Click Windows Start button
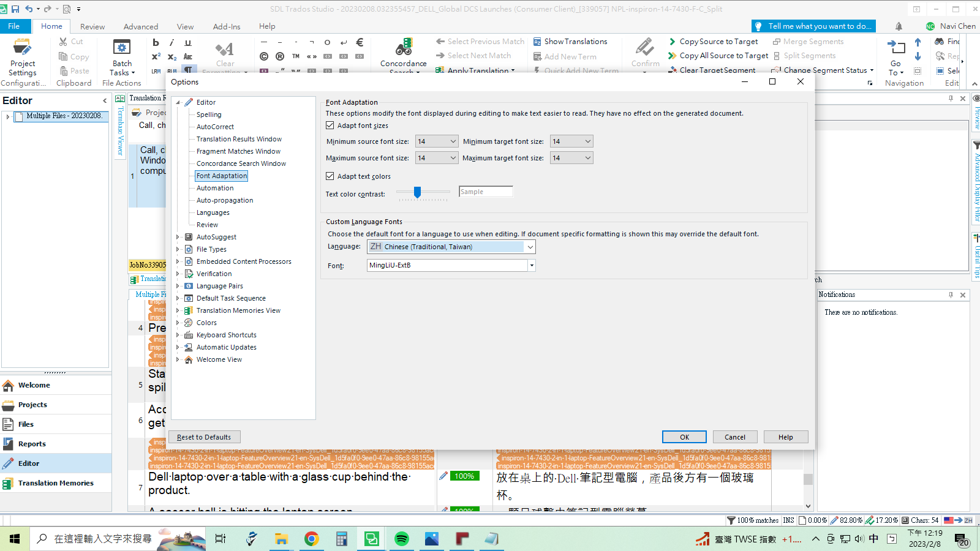The image size is (980, 551). click(15, 539)
